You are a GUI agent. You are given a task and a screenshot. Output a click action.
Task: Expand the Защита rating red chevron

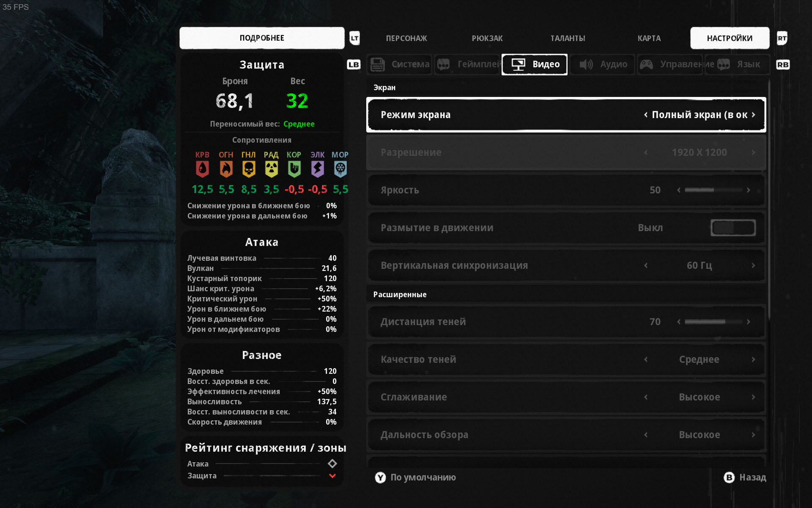332,476
